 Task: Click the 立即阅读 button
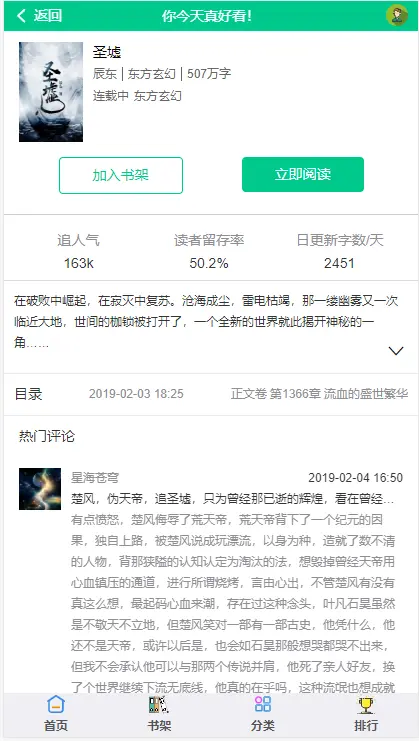point(303,174)
